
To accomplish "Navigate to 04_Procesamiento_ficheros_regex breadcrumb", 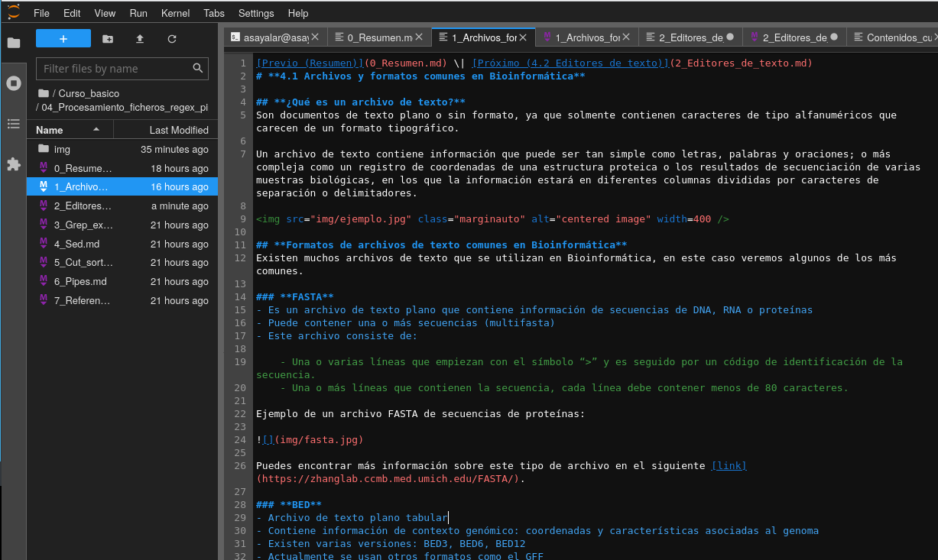I will point(125,108).
